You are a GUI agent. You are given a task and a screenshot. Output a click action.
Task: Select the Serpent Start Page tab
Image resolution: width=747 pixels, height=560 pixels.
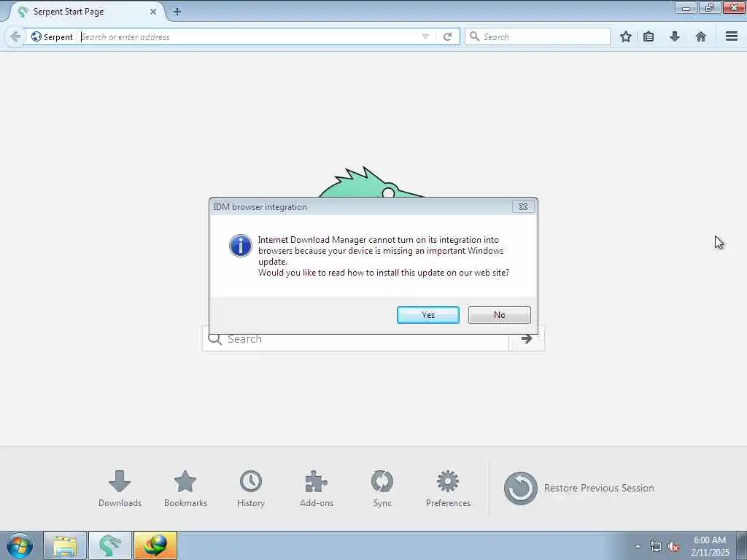click(x=85, y=12)
